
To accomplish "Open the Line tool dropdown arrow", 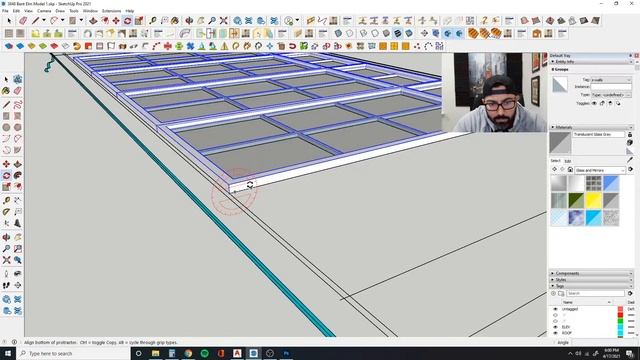I will point(44,20).
